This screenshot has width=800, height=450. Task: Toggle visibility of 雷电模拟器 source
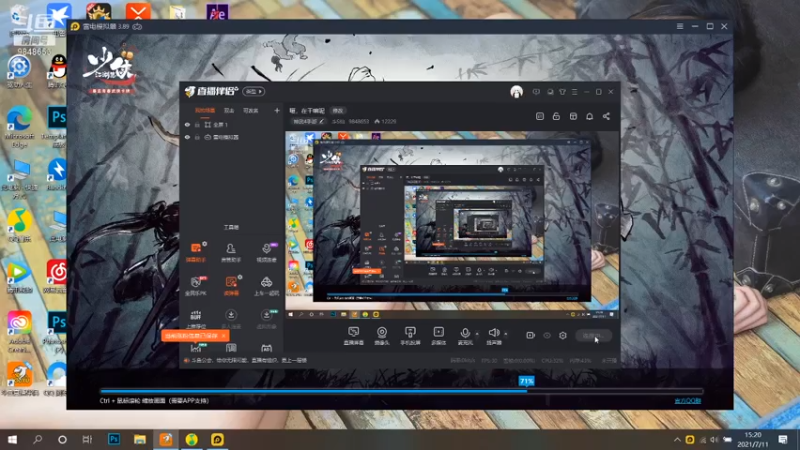[x=187, y=137]
